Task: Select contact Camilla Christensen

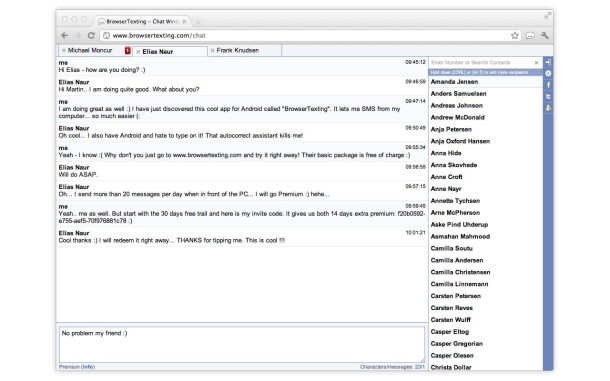Action: coord(486,272)
